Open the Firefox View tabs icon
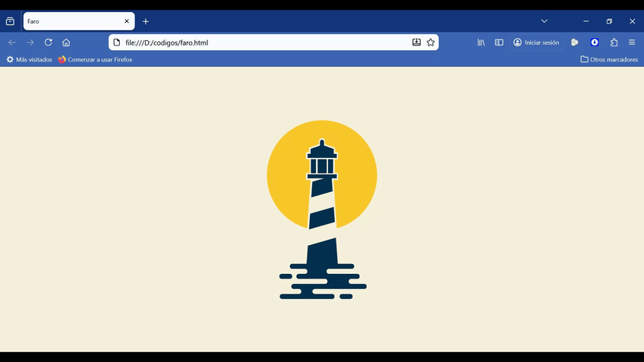The width and height of the screenshot is (644, 362). coord(10,21)
